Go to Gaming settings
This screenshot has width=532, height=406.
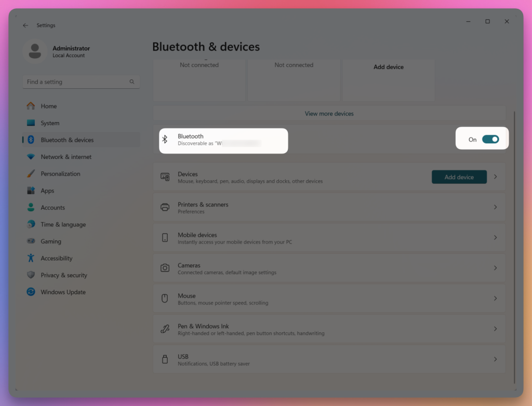click(x=81, y=241)
